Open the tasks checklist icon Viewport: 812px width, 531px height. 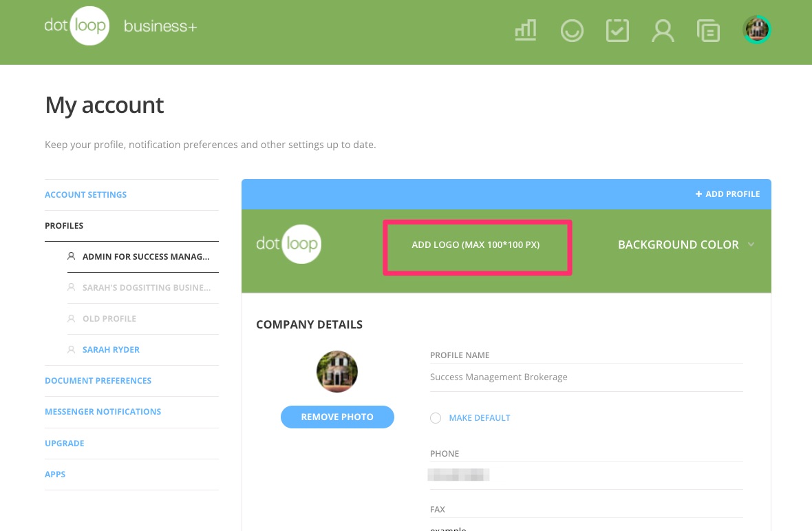[617, 30]
